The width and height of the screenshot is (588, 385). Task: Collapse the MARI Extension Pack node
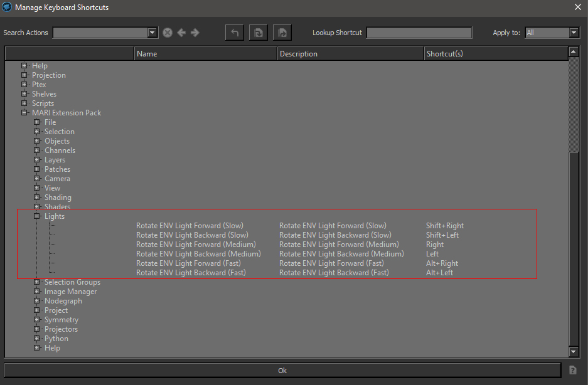(x=24, y=113)
